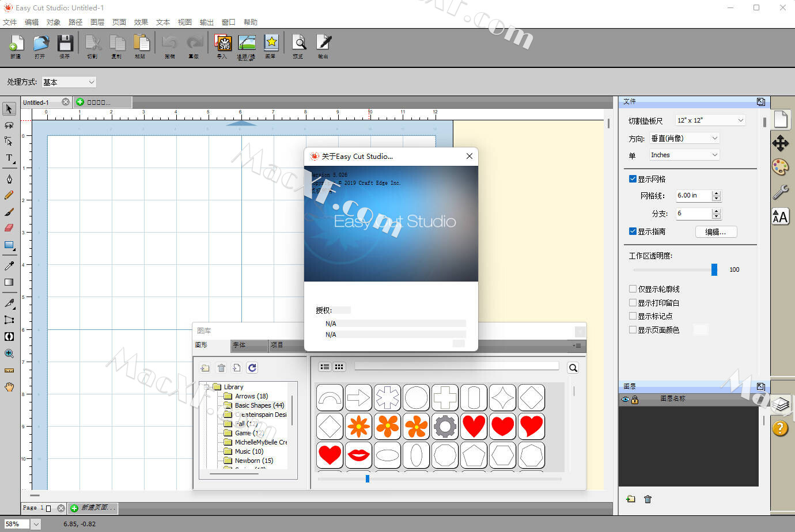Viewport: 795px width, 532px height.
Task: Open the wrench settings side panel
Action: (780, 192)
